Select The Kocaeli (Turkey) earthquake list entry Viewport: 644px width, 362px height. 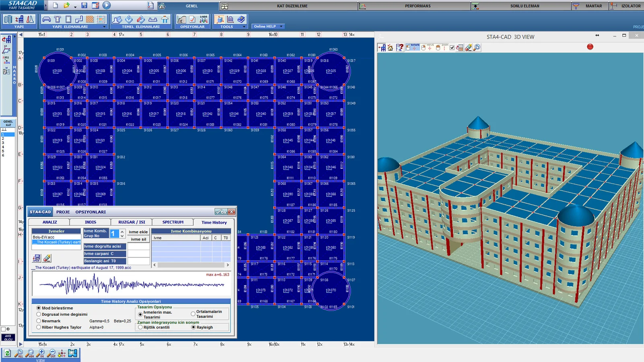56,242
